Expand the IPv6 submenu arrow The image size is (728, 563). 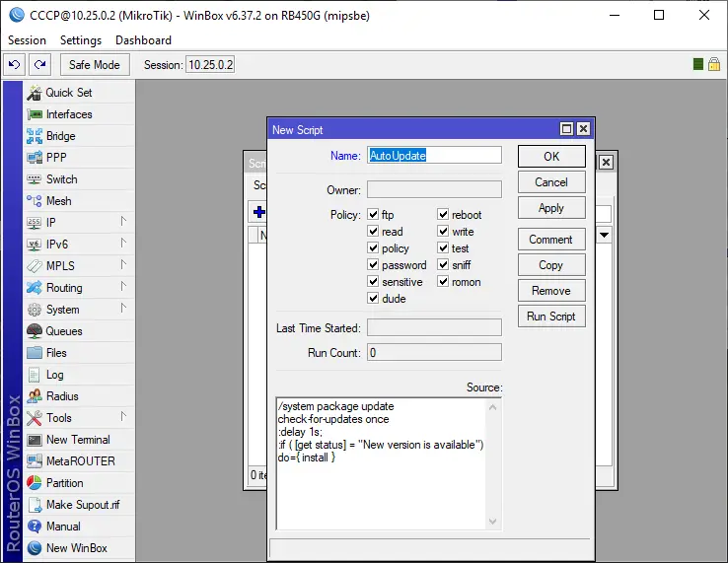pyautogui.click(x=123, y=243)
